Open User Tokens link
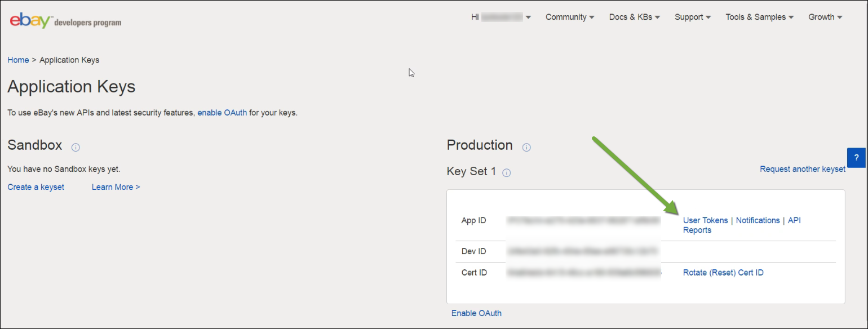Image resolution: width=868 pixels, height=329 pixels. click(x=705, y=220)
